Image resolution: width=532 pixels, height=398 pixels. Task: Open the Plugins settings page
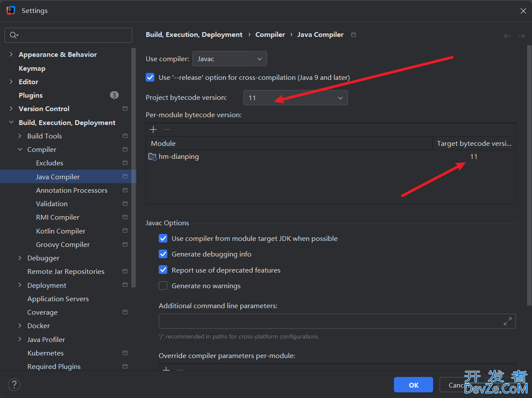(31, 95)
